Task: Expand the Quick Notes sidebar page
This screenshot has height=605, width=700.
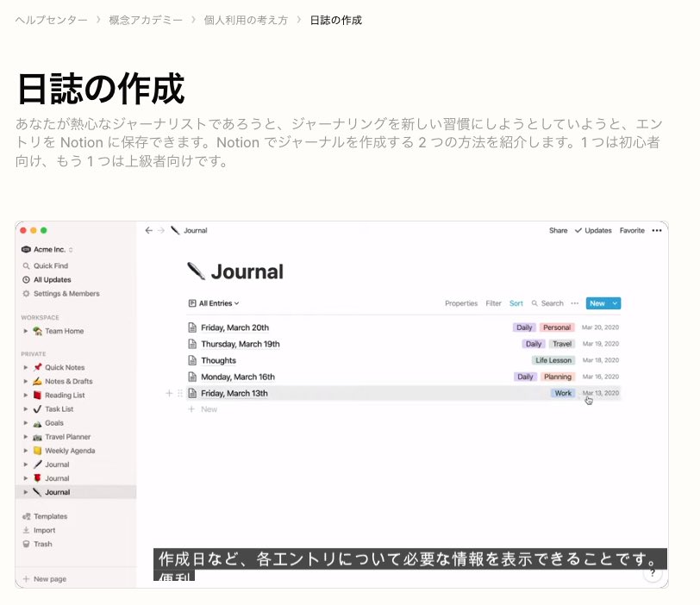Action: click(x=26, y=367)
